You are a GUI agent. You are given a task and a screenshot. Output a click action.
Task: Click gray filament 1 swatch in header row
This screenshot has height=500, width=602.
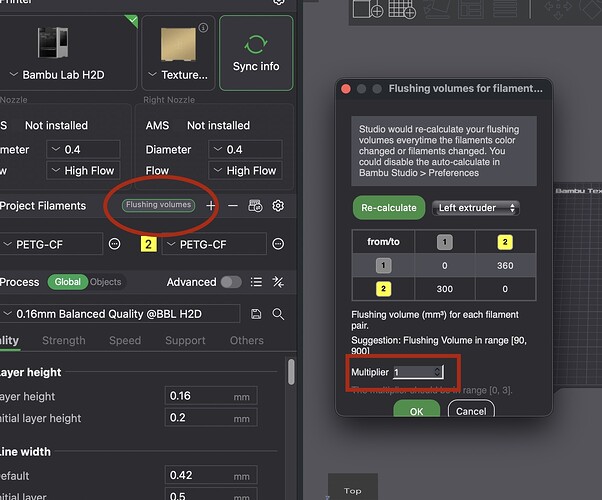[x=445, y=242]
